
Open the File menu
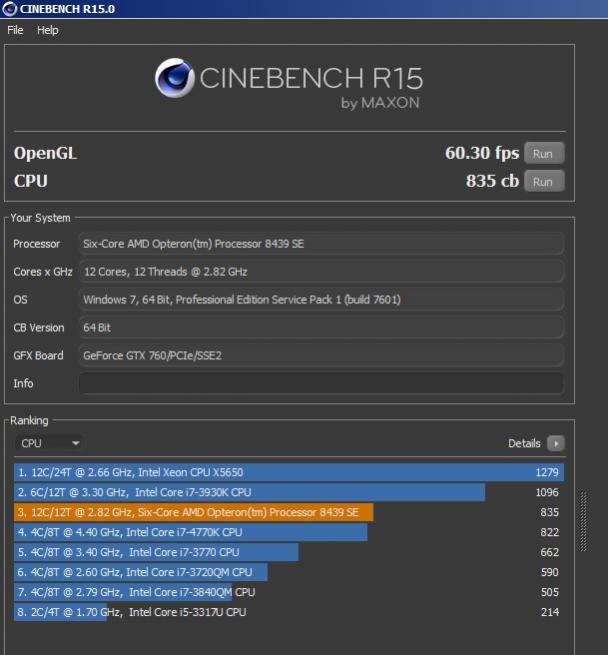point(15,30)
